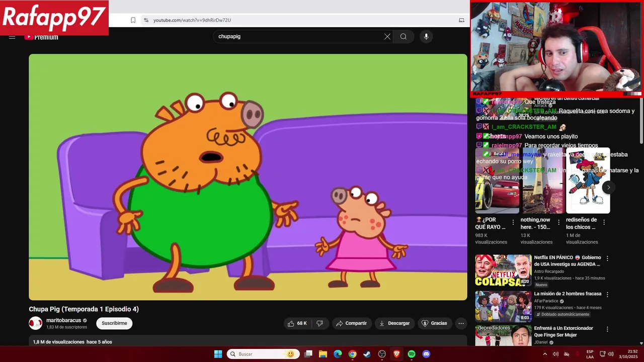The height and width of the screenshot is (362, 644).
Task: More actions three-dot button under video
Action: (x=461, y=323)
